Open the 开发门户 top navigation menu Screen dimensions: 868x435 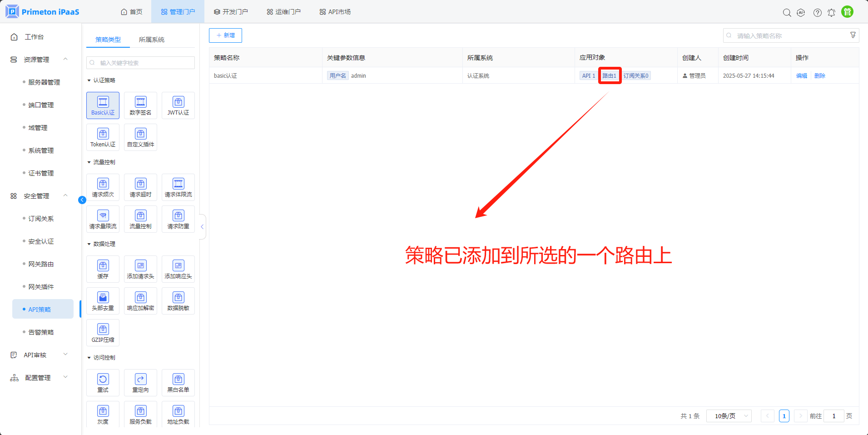coord(231,12)
